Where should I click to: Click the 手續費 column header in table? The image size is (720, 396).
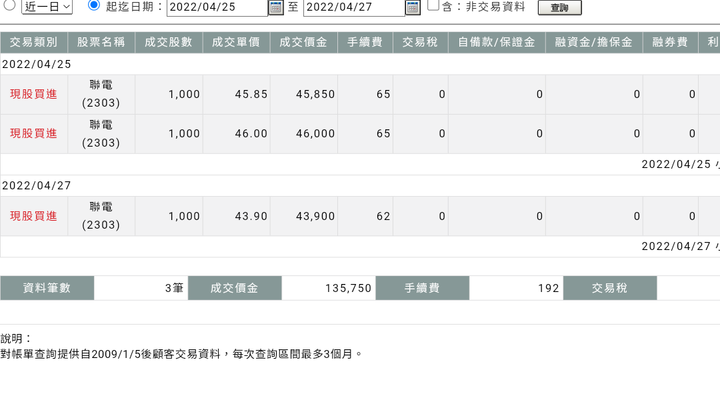pyautogui.click(x=365, y=42)
